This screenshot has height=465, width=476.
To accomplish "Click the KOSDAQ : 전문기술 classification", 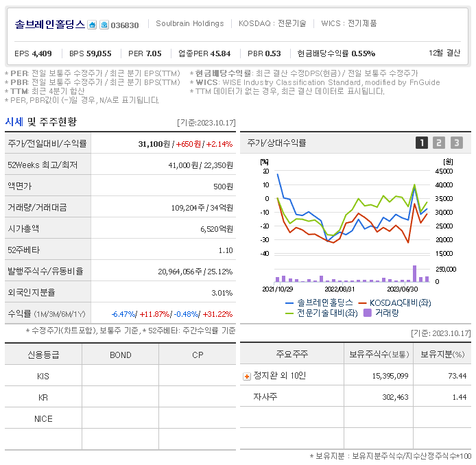I will (x=272, y=23).
